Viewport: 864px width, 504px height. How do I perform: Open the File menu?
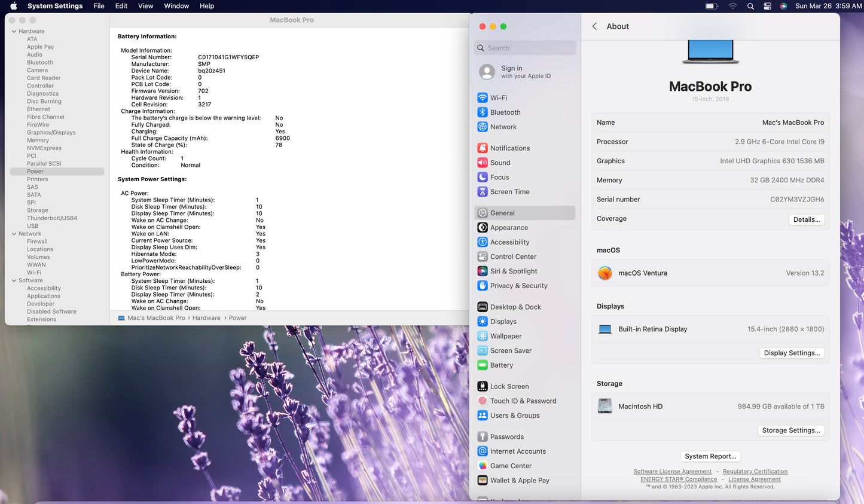pos(99,6)
